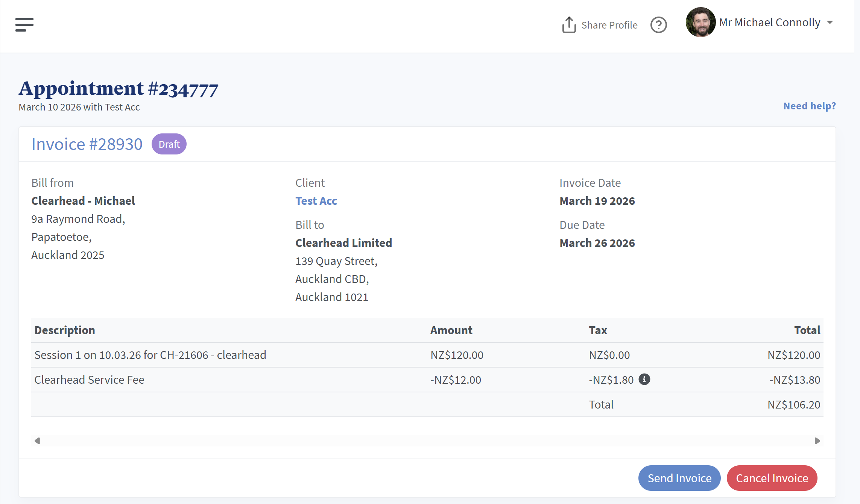Open the Test Acc client link
The height and width of the screenshot is (504, 860).
pyautogui.click(x=316, y=201)
